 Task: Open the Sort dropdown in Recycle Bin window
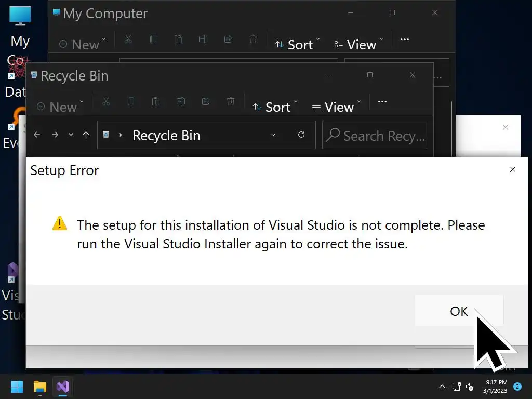275,107
